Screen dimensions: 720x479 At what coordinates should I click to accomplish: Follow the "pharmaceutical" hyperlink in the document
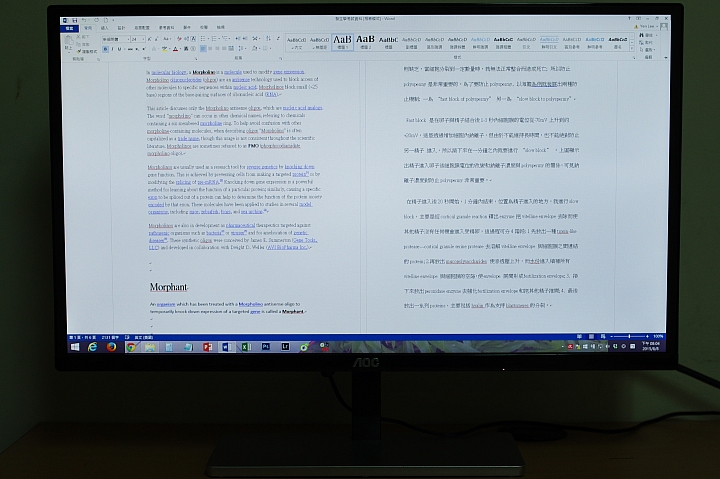(x=240, y=225)
